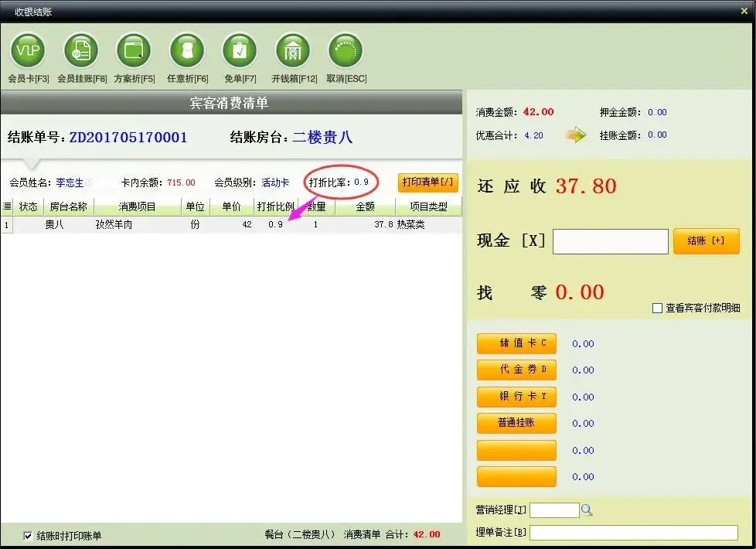Click the 消费项目 column header
Viewport: 756px width, 549px height.
138,206
